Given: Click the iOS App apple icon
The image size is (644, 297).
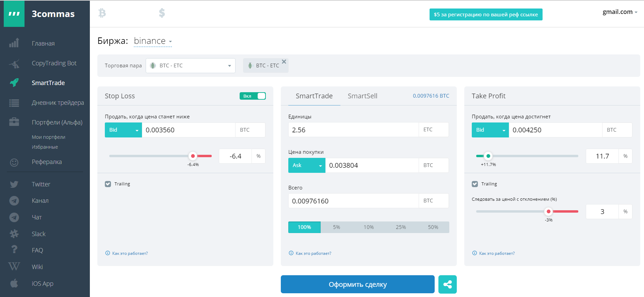Looking at the screenshot, I should pyautogui.click(x=14, y=283).
